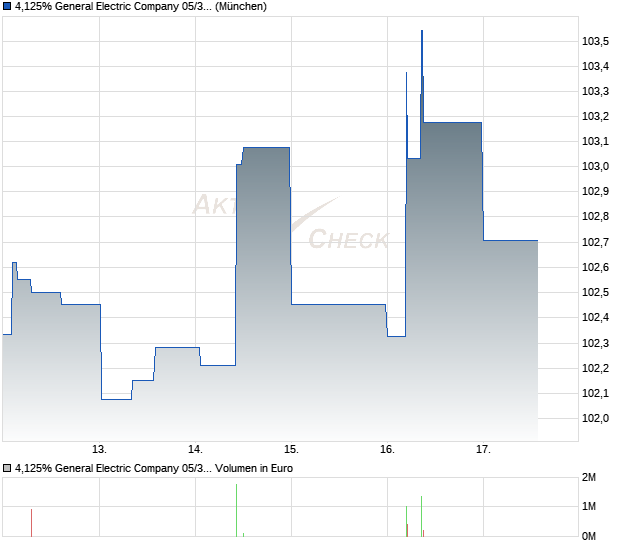This screenshot has height=546, width=620.
Task: Click the 103,5 price axis label
Action: pos(595,41)
